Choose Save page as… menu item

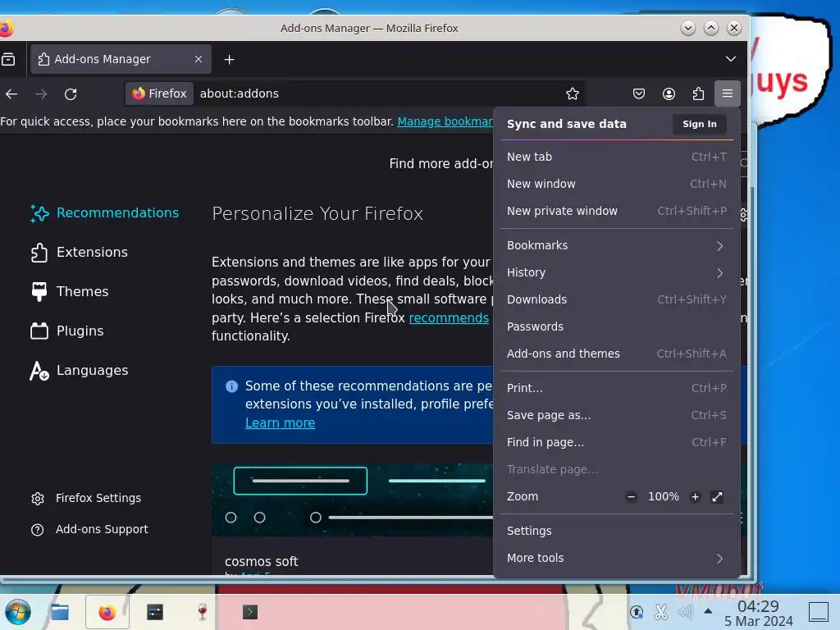617,415
